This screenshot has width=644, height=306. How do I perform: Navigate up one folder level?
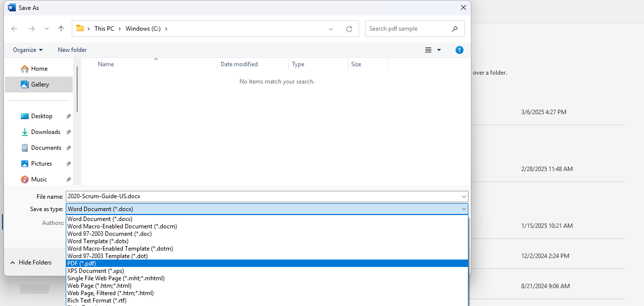pos(61,29)
